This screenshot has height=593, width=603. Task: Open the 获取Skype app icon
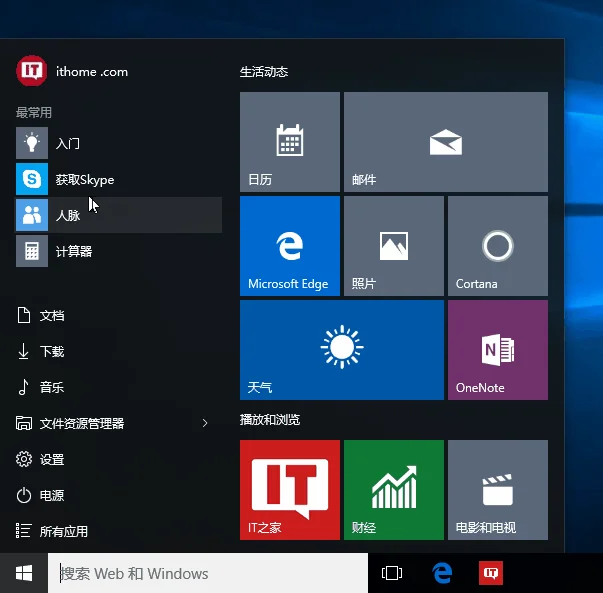(32, 179)
